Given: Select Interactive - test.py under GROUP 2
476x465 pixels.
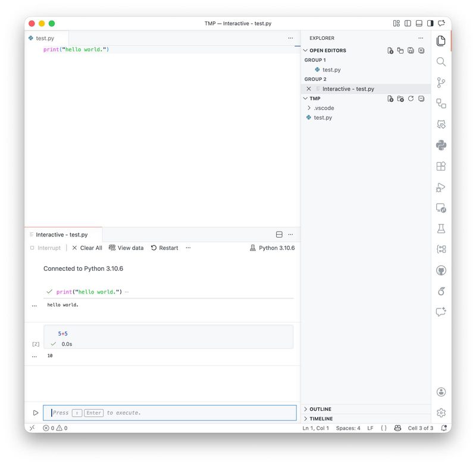Looking at the screenshot, I should [366, 89].
